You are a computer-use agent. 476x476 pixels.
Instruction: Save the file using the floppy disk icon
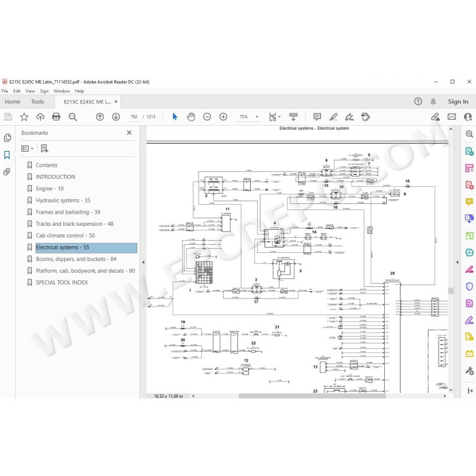tap(8, 117)
